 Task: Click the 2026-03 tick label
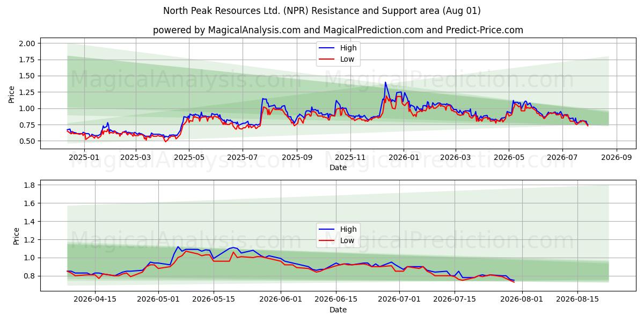click(456, 157)
